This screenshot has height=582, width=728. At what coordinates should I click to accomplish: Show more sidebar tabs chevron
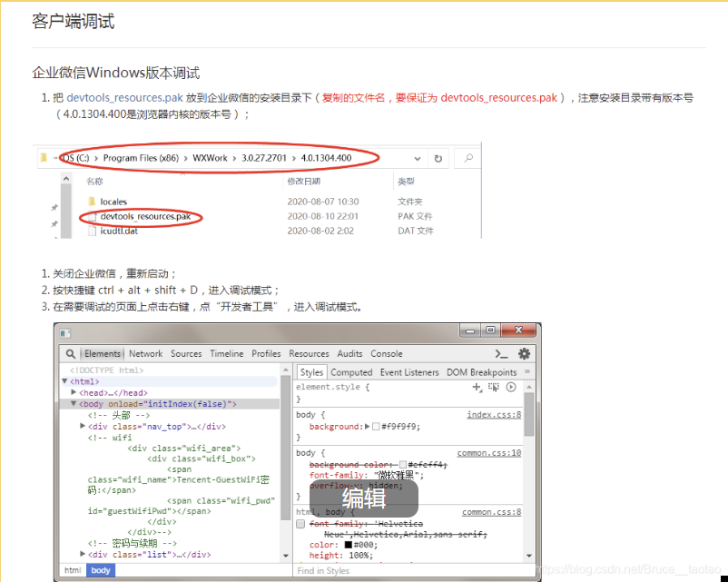527,371
